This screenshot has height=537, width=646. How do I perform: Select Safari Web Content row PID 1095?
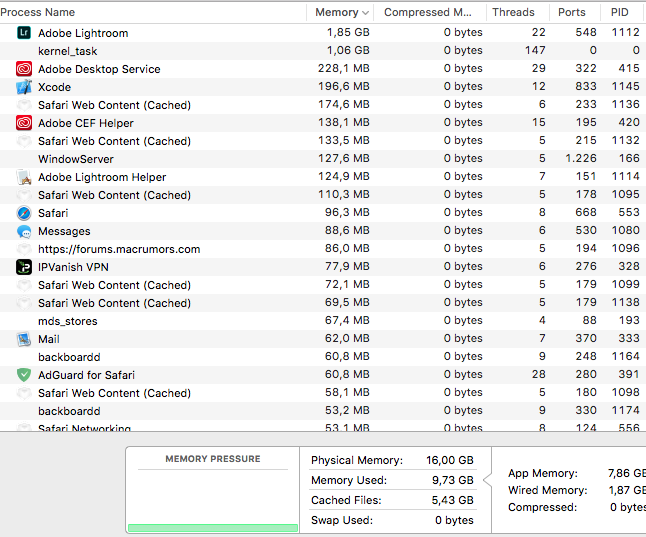click(x=323, y=195)
